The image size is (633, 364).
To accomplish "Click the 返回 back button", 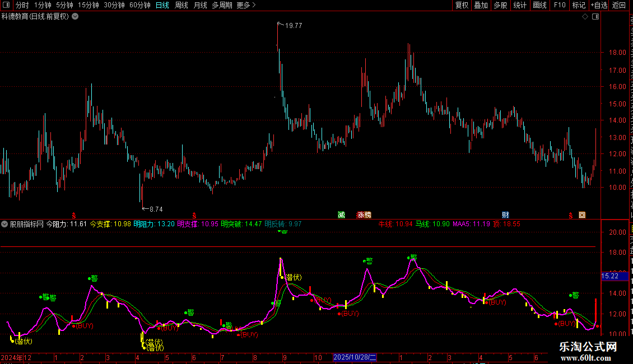I will 619,5.
